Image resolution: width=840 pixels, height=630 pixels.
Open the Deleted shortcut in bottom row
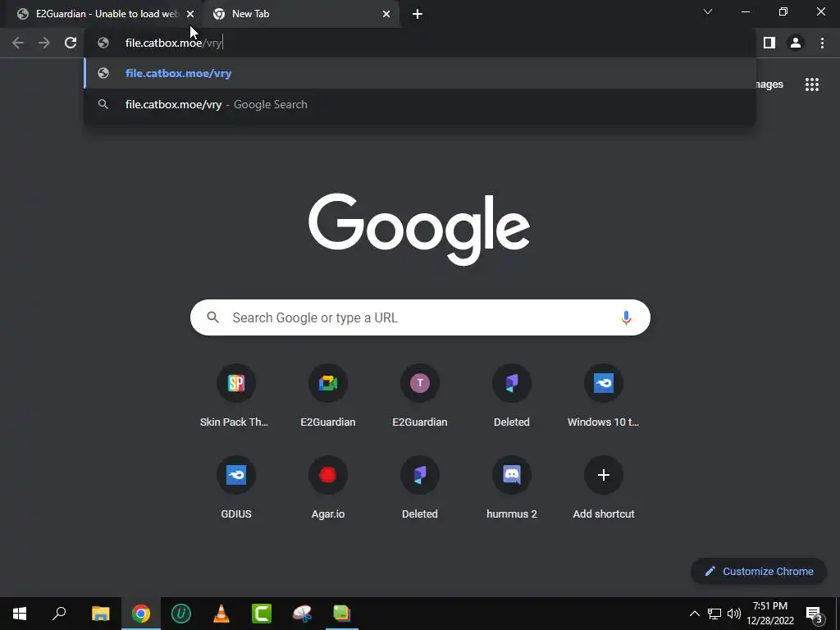(420, 488)
